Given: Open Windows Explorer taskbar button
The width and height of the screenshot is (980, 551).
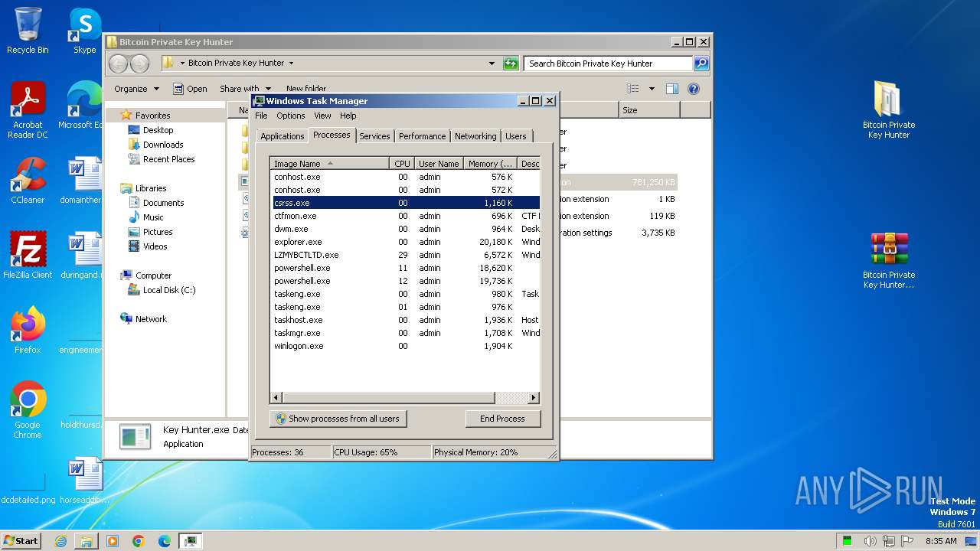Looking at the screenshot, I should point(87,541).
